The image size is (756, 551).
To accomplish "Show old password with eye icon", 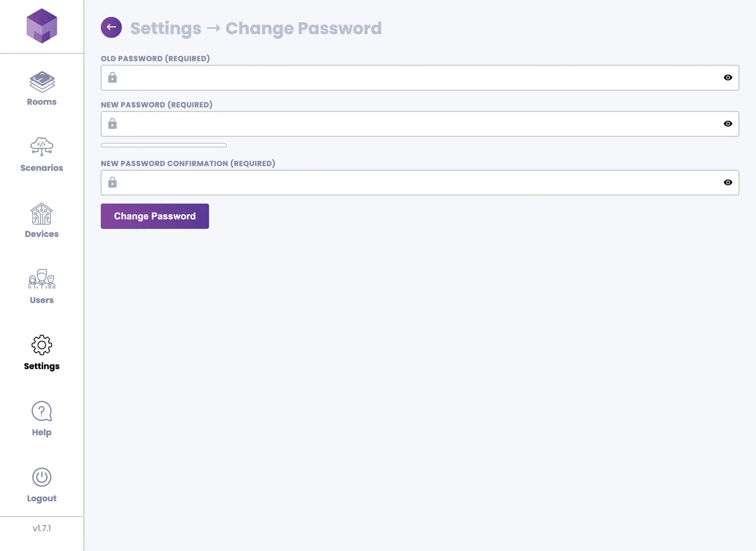I will 728,77.
